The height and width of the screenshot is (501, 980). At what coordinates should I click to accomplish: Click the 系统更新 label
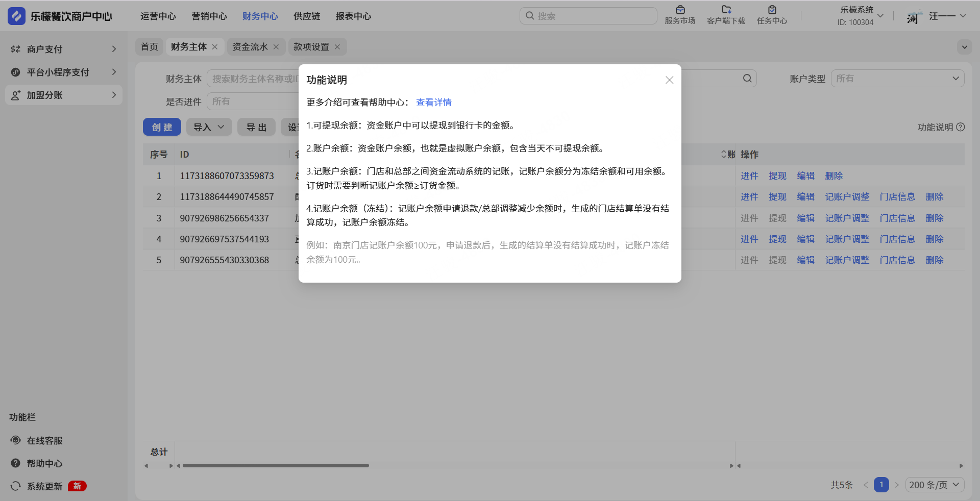[45, 487]
